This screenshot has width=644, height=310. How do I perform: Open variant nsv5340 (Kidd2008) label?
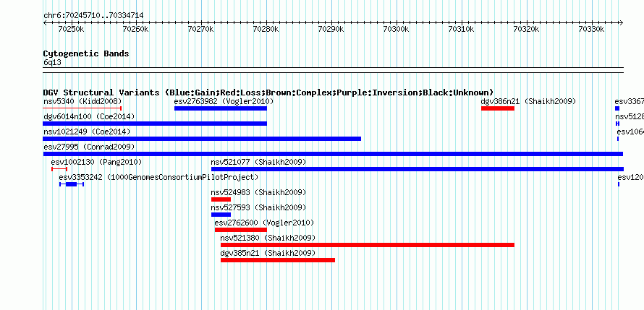click(x=82, y=101)
